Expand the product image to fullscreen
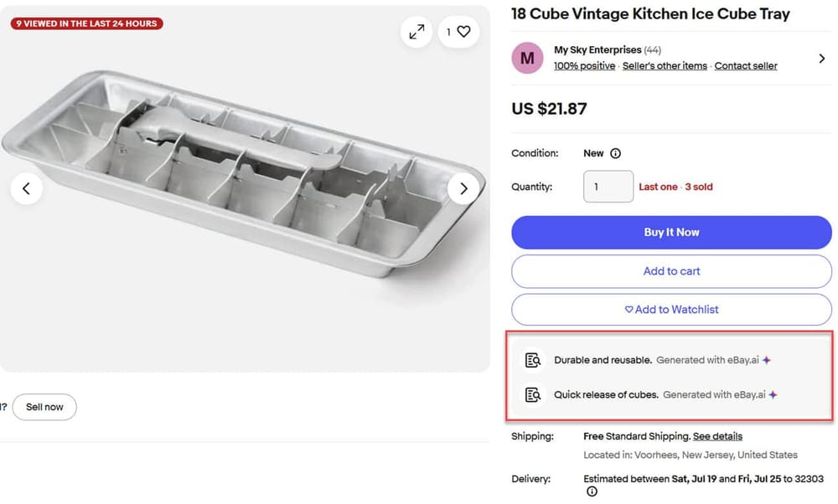Image resolution: width=838 pixels, height=504 pixels. pos(416,32)
